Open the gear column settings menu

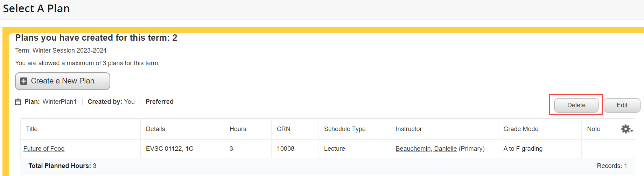click(626, 129)
